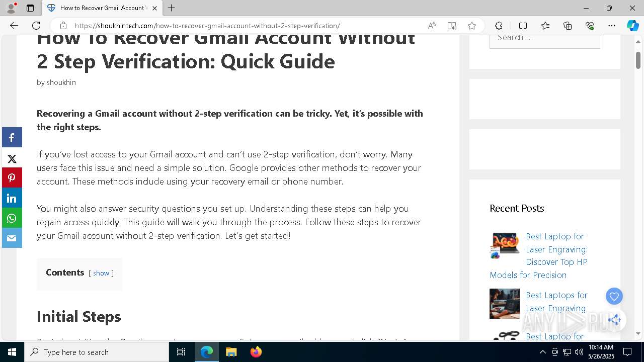This screenshot has width=644, height=362.
Task: Go back to the previous page
Action: pyautogui.click(x=14, y=26)
